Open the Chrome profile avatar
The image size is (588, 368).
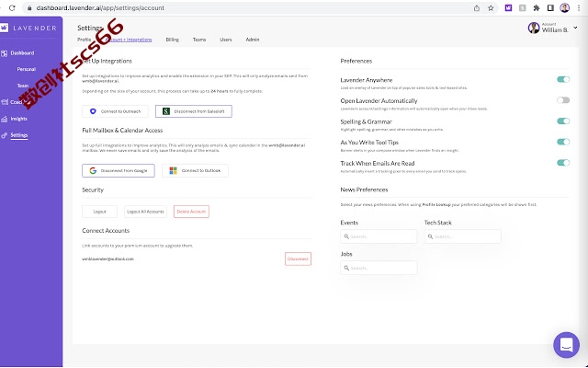(564, 8)
